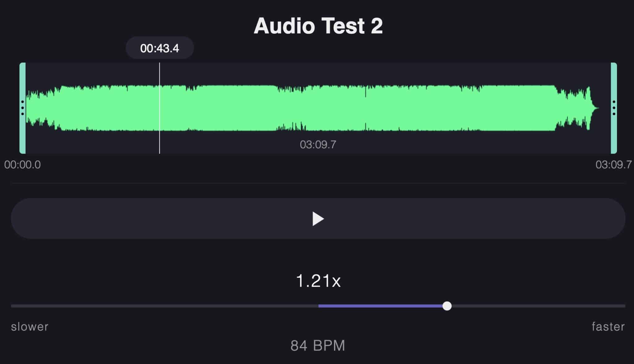Click the 03:09.7 end time label at right
Screen dimensions: 634x364
click(x=614, y=165)
